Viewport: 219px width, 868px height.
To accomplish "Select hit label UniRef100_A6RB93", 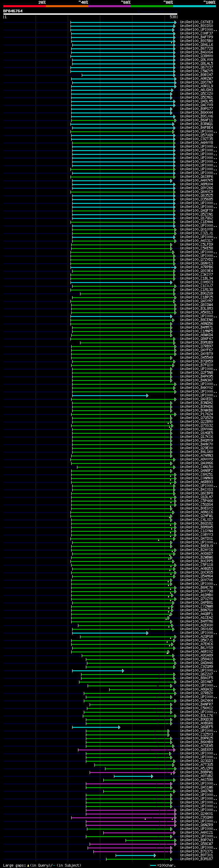I will point(196,482).
